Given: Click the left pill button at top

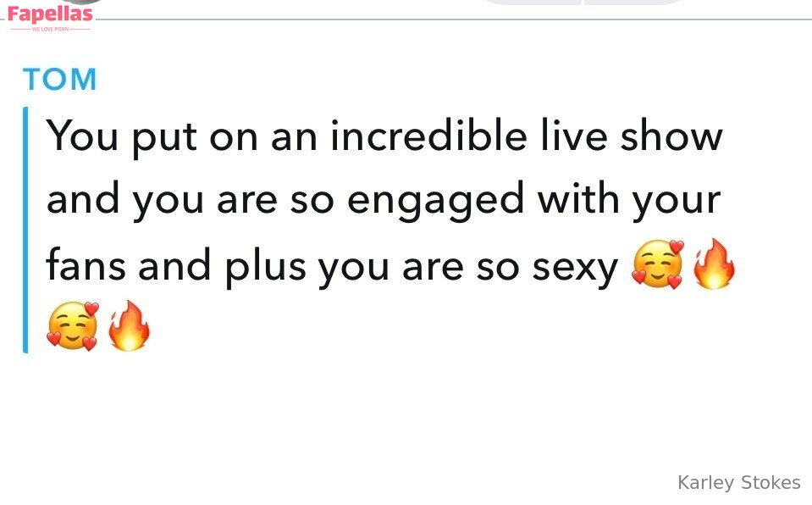Looking at the screenshot, I should coord(530,2).
